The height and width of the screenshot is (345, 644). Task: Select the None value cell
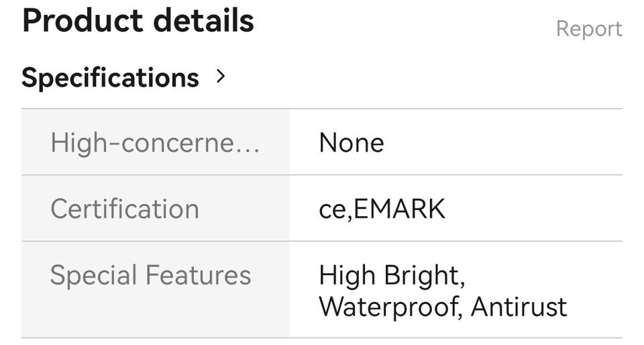[352, 143]
